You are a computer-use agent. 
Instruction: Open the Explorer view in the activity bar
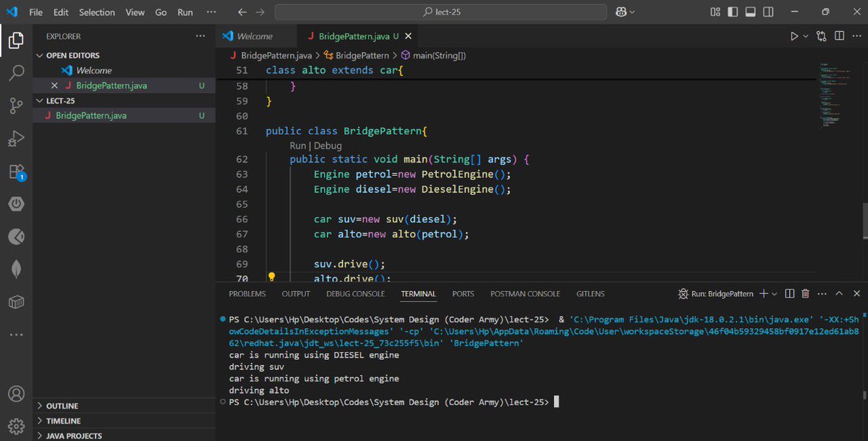click(16, 40)
